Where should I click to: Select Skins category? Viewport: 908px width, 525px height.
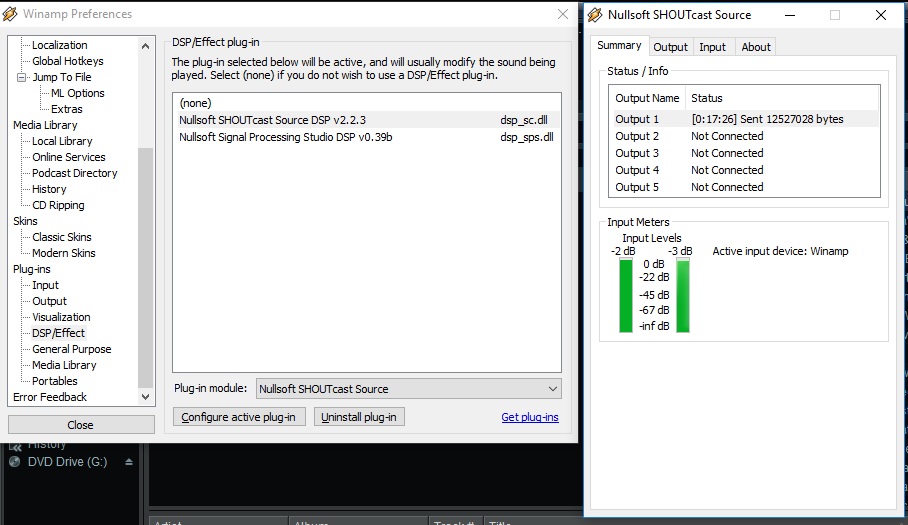tap(25, 221)
